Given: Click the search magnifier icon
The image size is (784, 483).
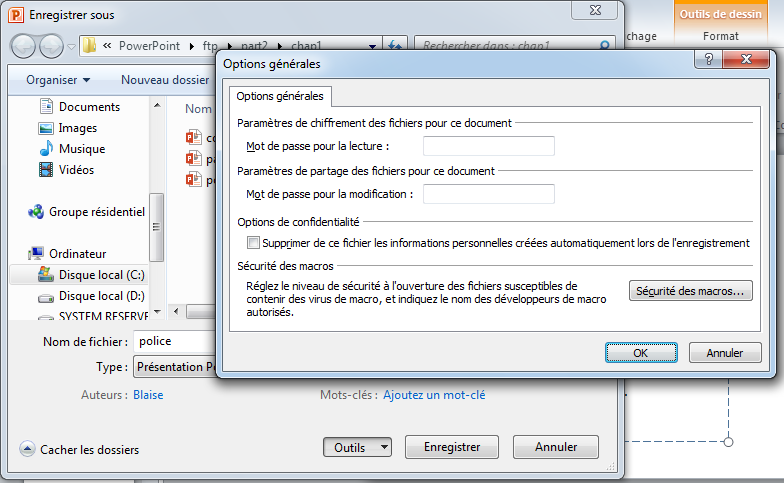Looking at the screenshot, I should 604,46.
